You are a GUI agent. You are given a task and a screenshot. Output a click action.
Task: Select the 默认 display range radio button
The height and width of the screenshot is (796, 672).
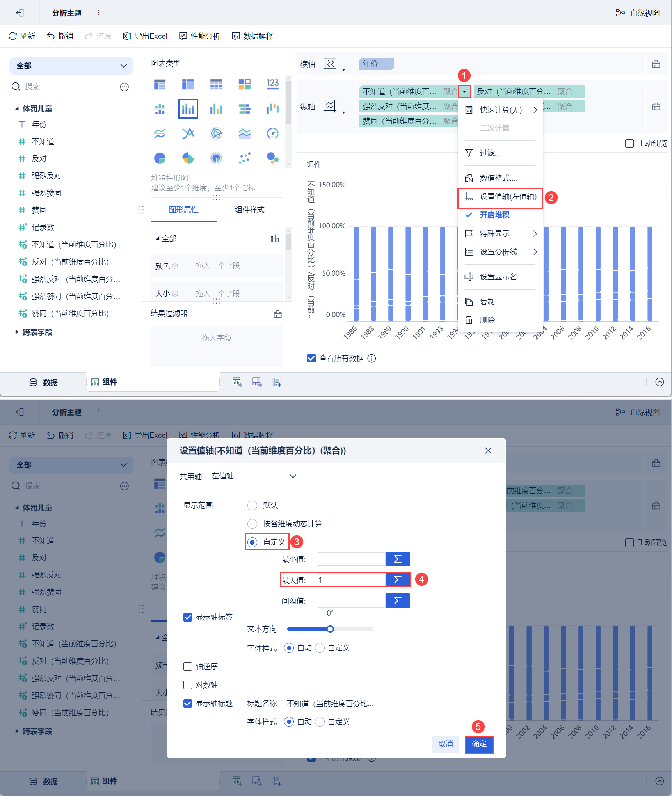click(252, 505)
